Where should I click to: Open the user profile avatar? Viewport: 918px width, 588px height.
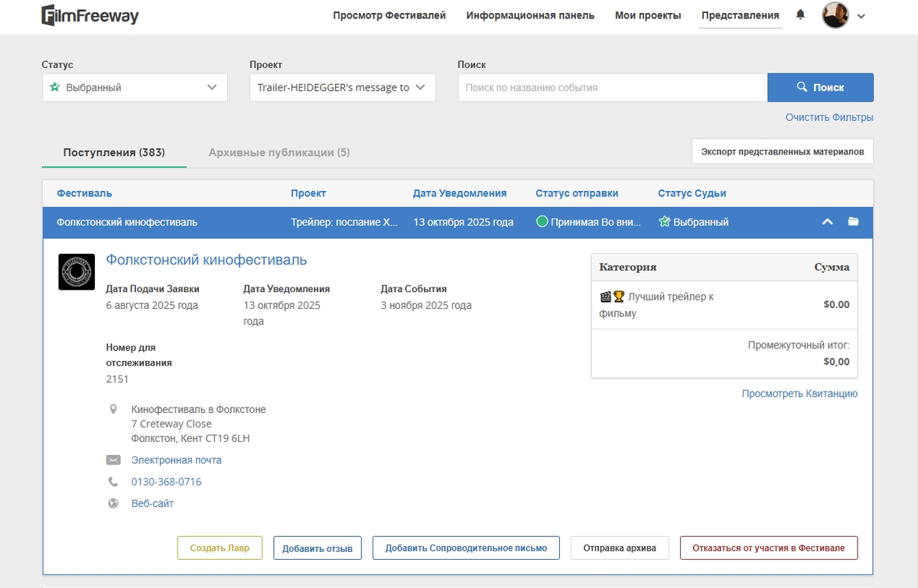click(835, 15)
